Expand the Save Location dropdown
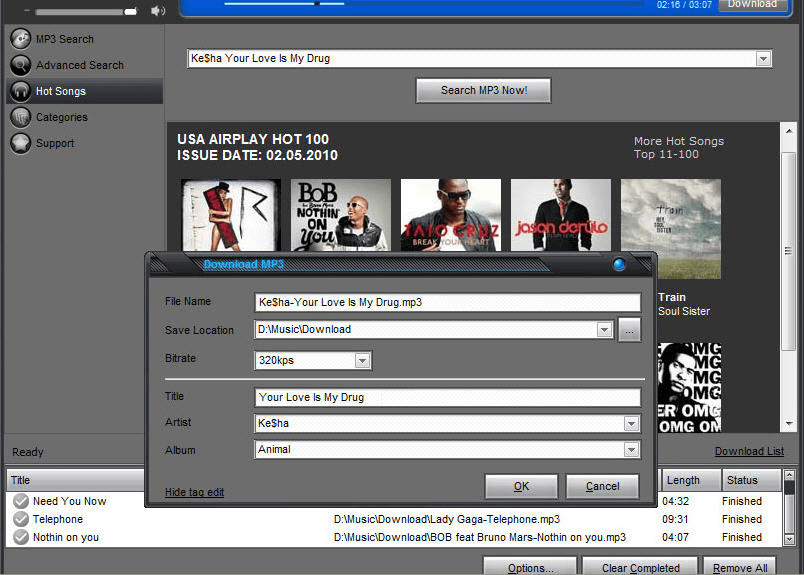This screenshot has height=575, width=804. 605,330
